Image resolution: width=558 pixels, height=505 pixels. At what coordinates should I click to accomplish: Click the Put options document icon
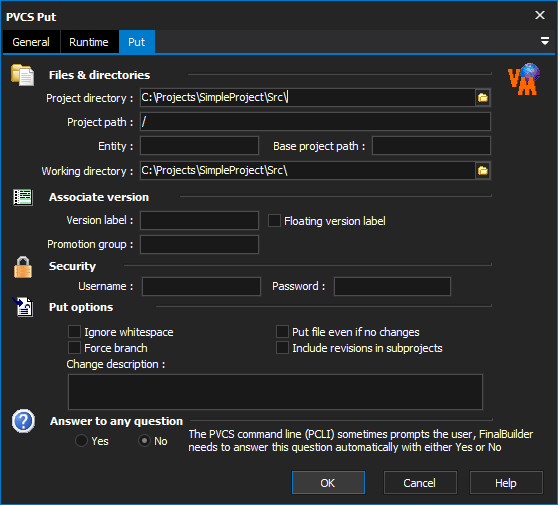(23, 306)
